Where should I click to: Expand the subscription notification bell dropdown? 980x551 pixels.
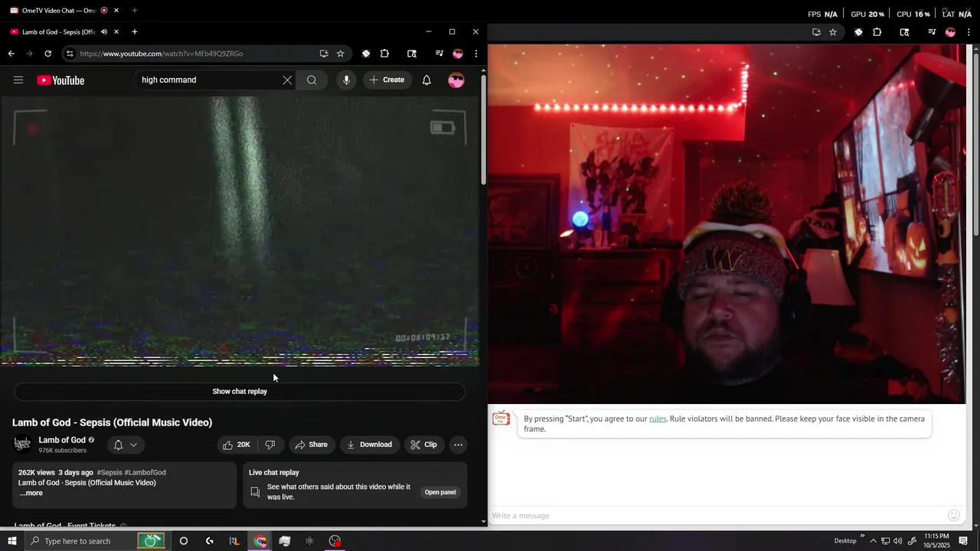click(x=126, y=445)
